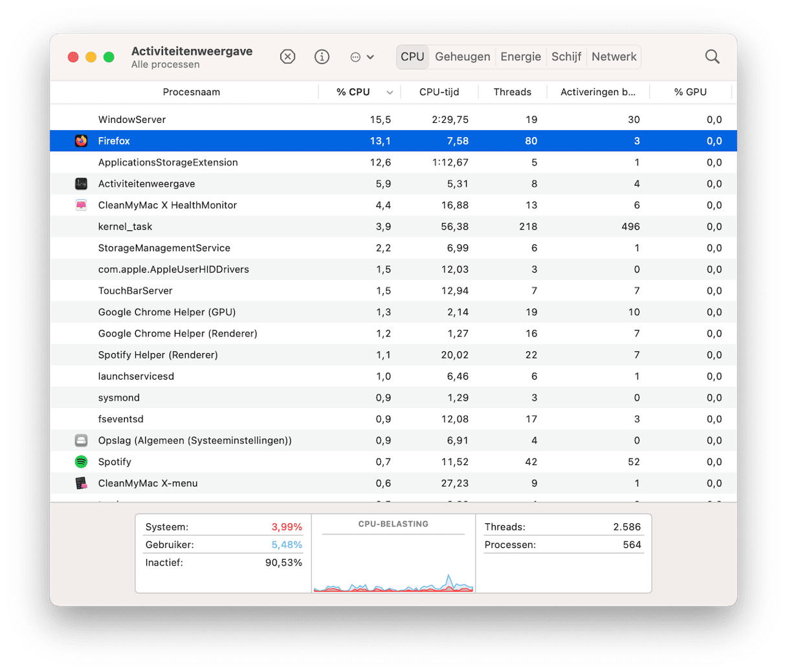Minimize the window with yellow button
Viewport: 787px width, 672px height.
[x=91, y=57]
